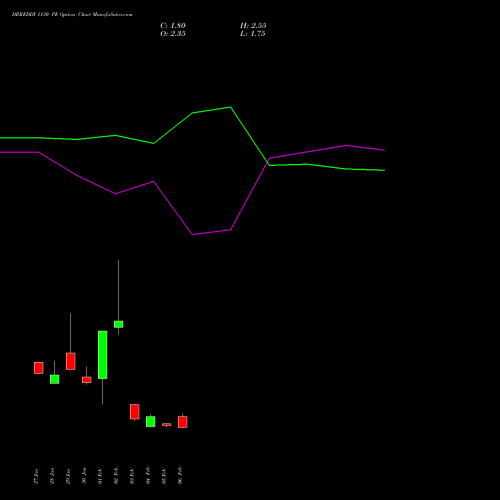Click the '28 Jan' date axis label
This screenshot has width=500, height=500.
coord(52,476)
